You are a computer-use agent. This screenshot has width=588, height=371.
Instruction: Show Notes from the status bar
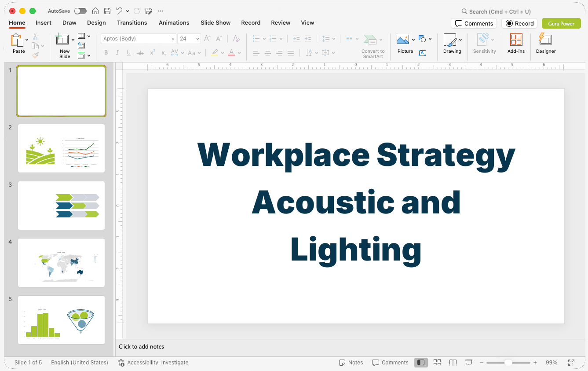point(351,363)
